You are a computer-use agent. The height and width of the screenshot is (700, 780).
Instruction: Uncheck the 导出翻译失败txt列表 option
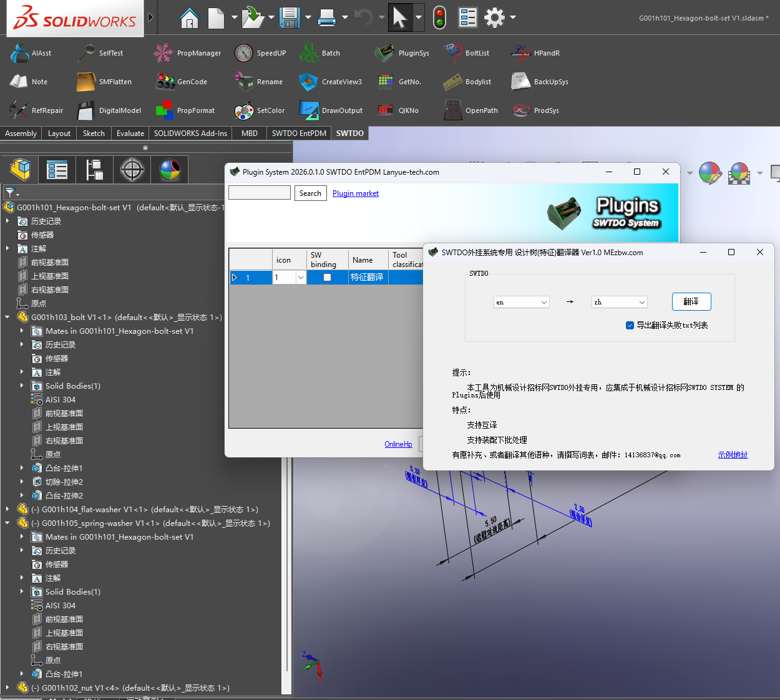coord(630,325)
